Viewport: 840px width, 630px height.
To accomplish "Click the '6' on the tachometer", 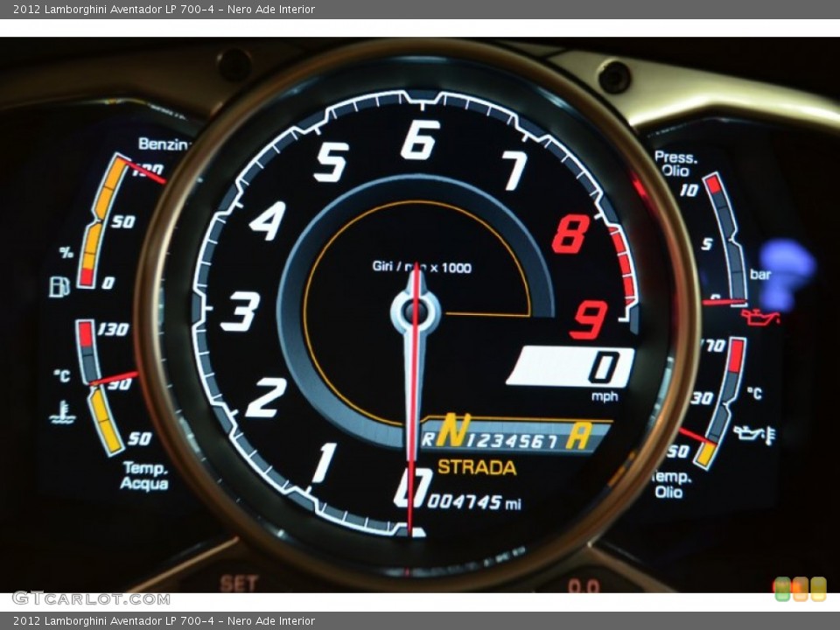I will pos(421,139).
